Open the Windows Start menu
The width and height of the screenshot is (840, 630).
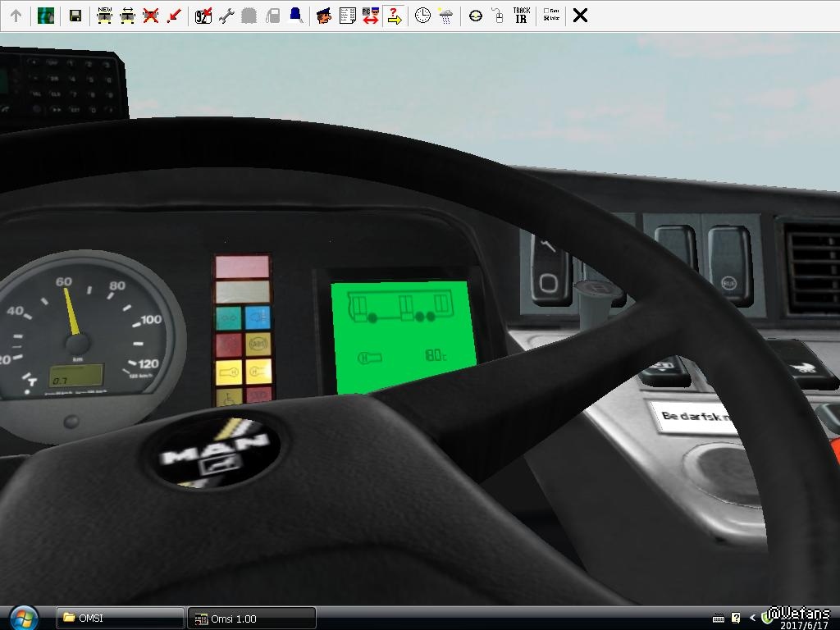click(x=23, y=618)
